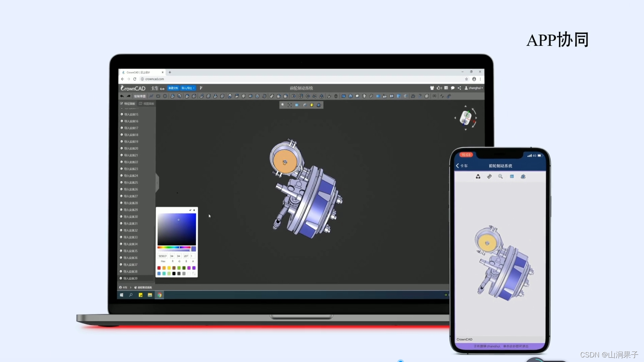Click Chrome icon in taskbar
This screenshot has height=362, width=644.
(x=160, y=295)
